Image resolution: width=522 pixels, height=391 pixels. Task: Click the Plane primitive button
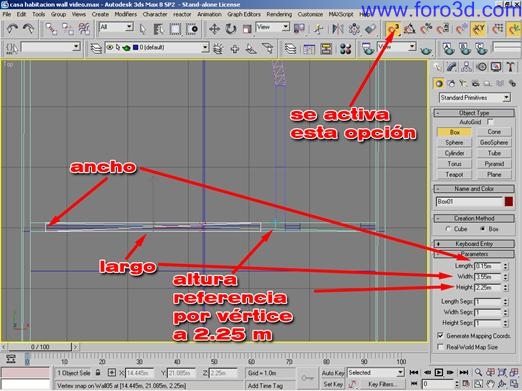pyautogui.click(x=494, y=175)
